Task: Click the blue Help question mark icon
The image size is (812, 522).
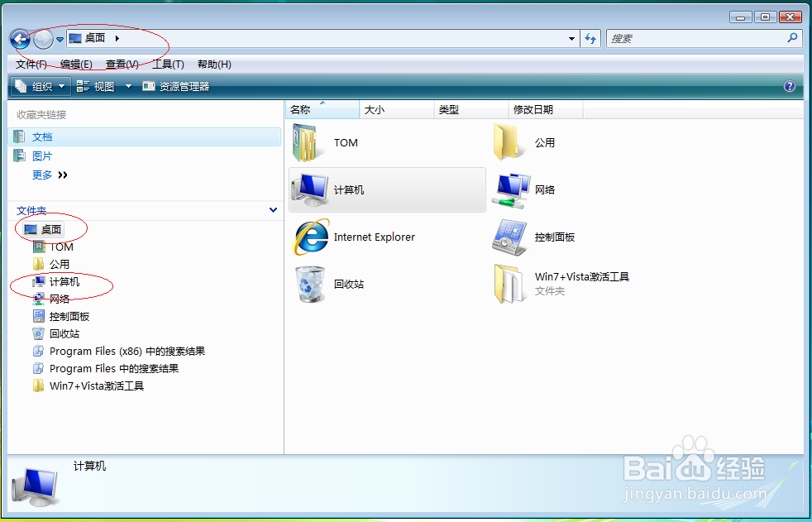Action: click(x=789, y=86)
